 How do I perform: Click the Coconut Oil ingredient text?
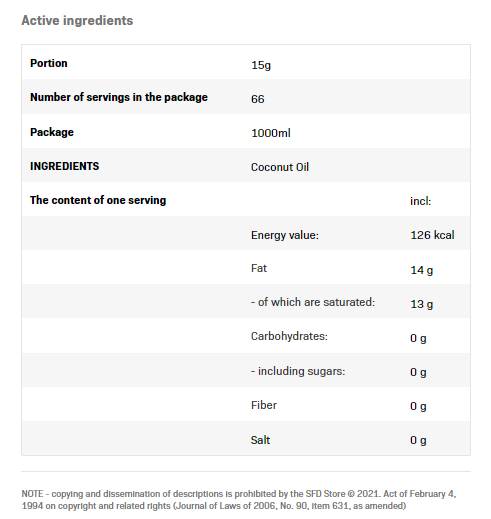pyautogui.click(x=280, y=167)
